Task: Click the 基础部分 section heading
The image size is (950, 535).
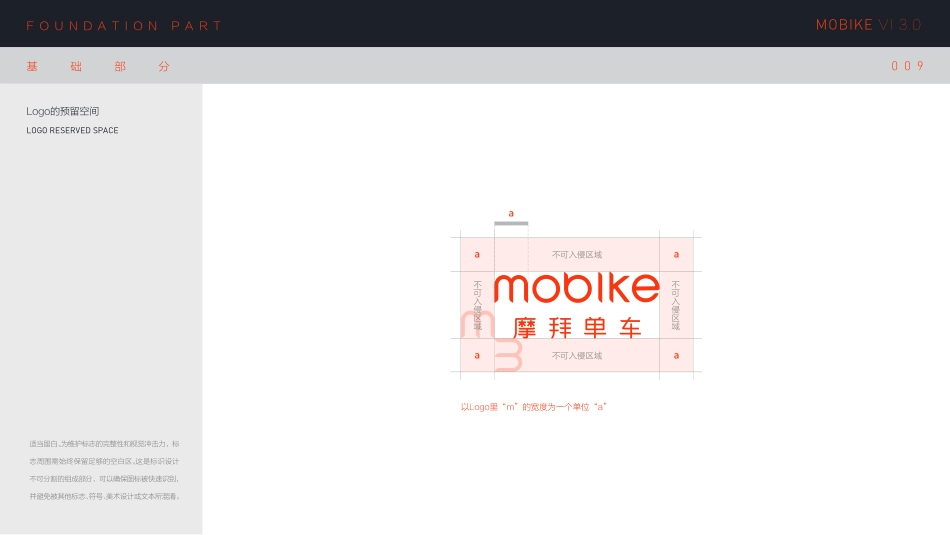Action: click(x=98, y=66)
